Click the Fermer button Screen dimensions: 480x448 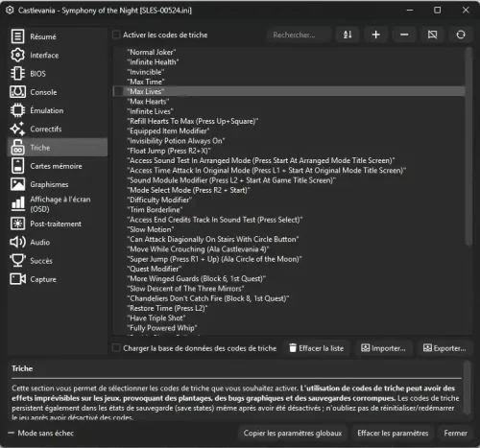455,433
